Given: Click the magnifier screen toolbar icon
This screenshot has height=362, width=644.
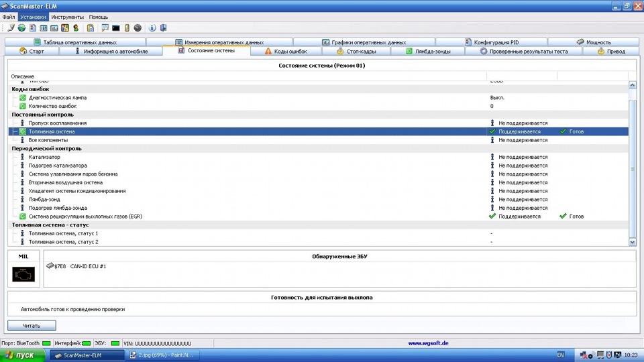Looking at the screenshot, I should pyautogui.click(x=105, y=28).
